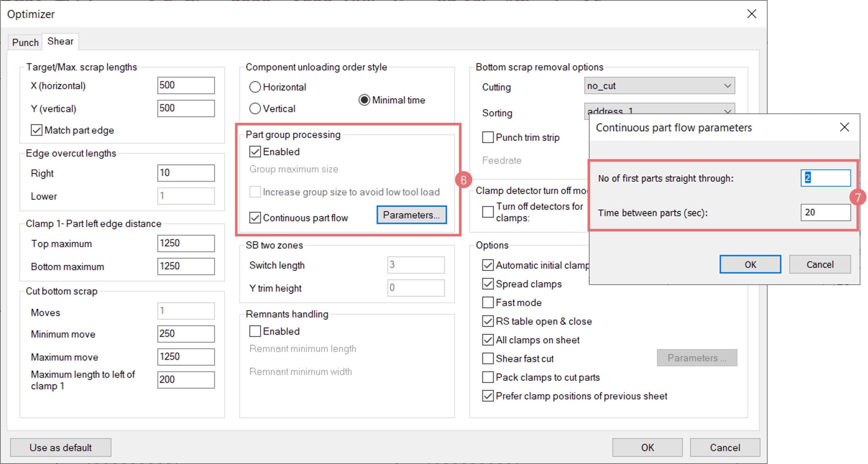Enable the Fast mode option

488,302
